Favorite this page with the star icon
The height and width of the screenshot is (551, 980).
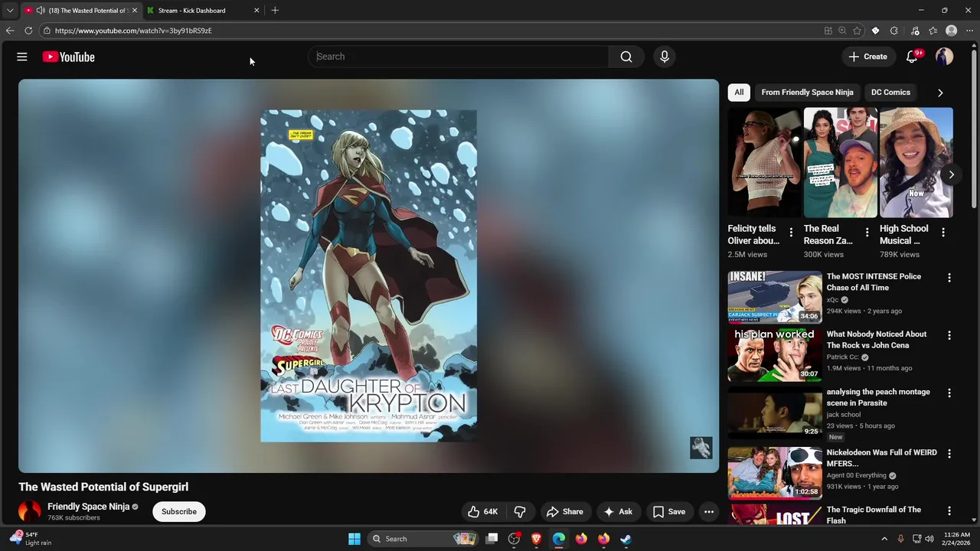[857, 31]
